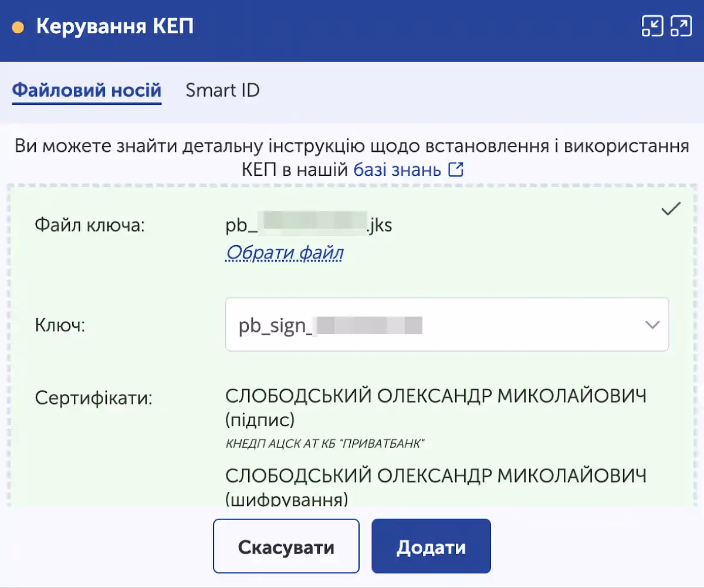This screenshot has height=588, width=704.
Task: Click the Скасувати button
Action: coord(286,546)
